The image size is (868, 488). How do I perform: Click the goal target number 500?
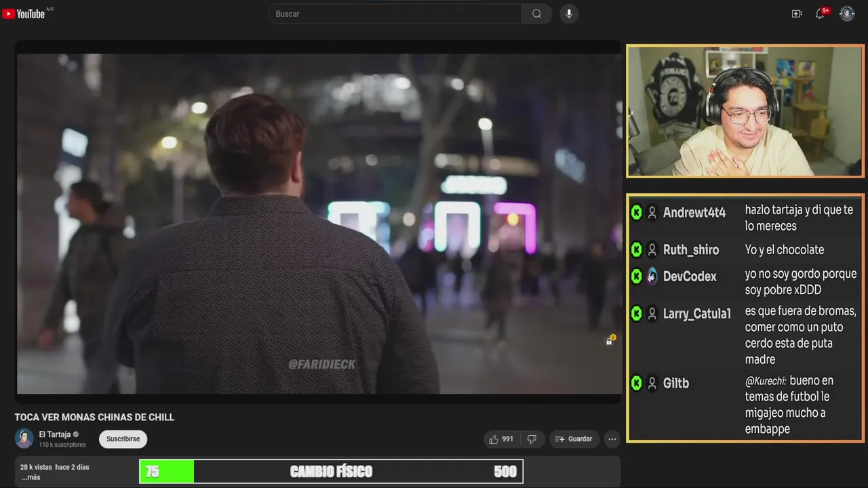pyautogui.click(x=505, y=472)
